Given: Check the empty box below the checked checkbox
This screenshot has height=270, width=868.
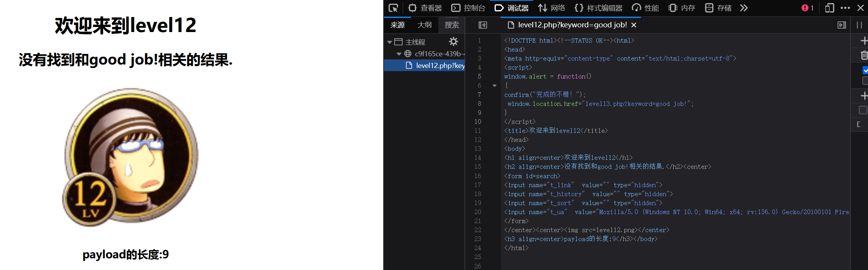Looking at the screenshot, I should click(865, 81).
